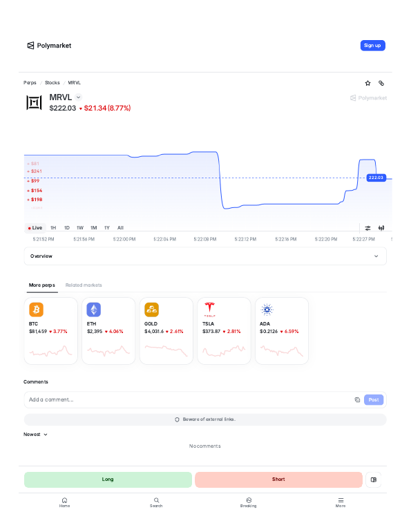Click the Polymarket logo in header
This screenshot has width=411, height=532.
coord(49,46)
